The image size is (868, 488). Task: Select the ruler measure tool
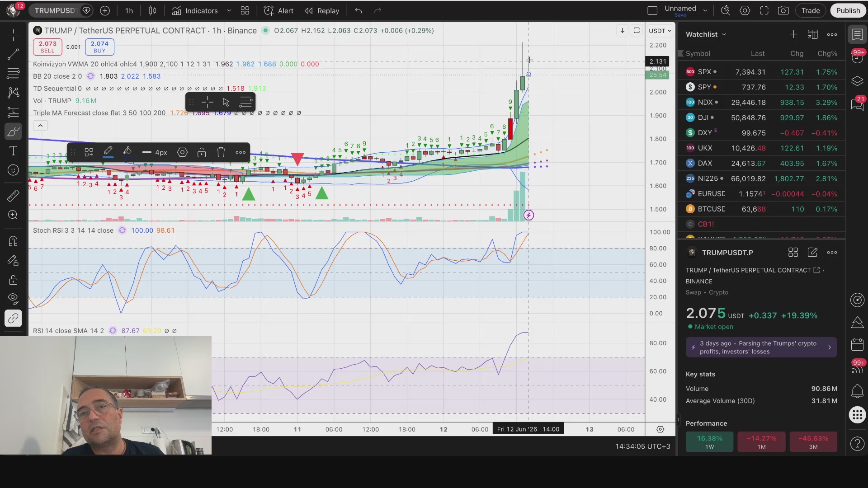click(13, 196)
